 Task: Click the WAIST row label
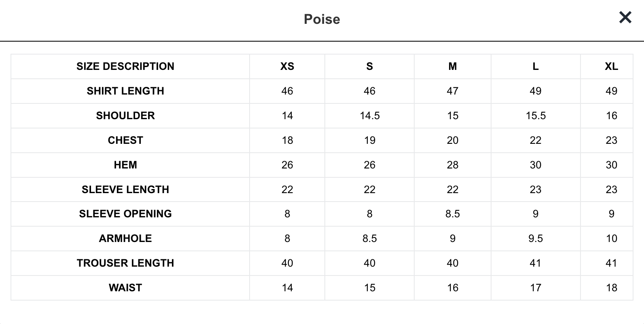pyautogui.click(x=125, y=288)
